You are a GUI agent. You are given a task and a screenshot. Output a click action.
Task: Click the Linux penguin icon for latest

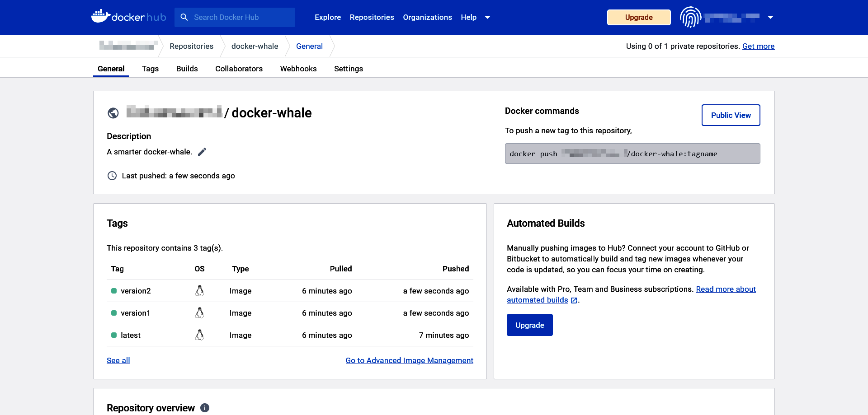pos(199,335)
